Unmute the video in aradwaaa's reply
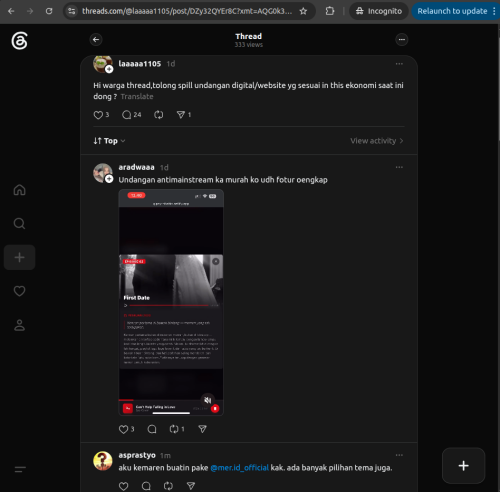The height and width of the screenshot is (492, 500). coord(207,400)
